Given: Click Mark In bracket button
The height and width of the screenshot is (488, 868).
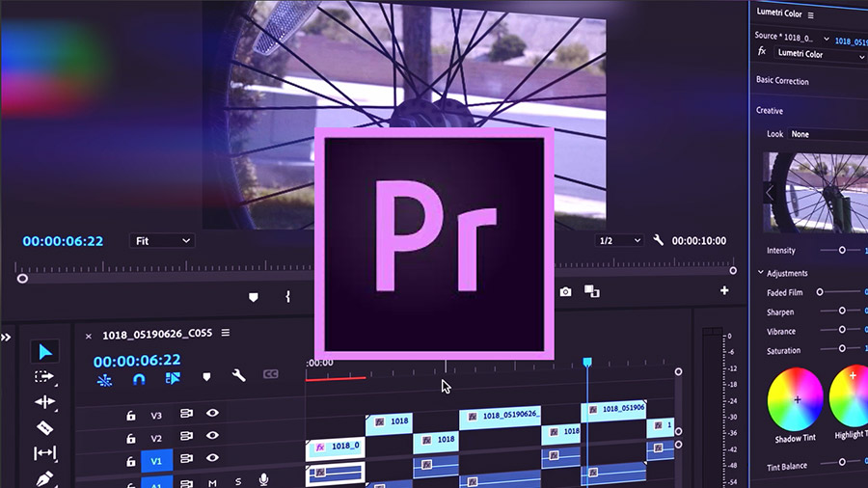Looking at the screenshot, I should click(287, 297).
